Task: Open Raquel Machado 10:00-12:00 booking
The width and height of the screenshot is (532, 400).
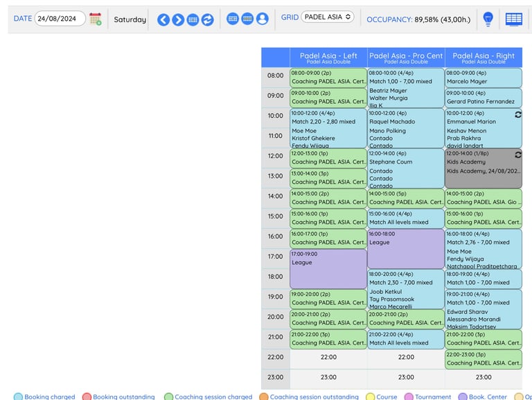Action: tap(406, 128)
